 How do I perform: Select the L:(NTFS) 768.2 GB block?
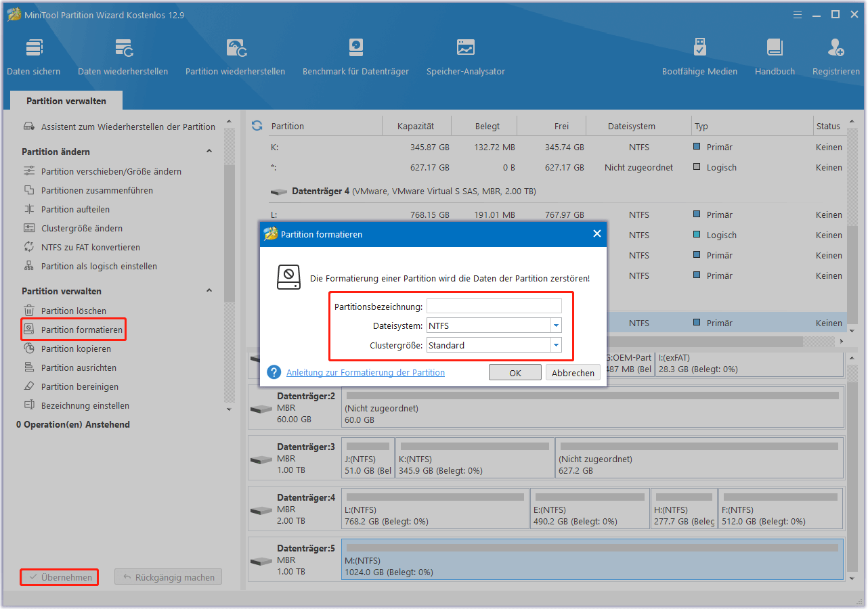tap(435, 508)
